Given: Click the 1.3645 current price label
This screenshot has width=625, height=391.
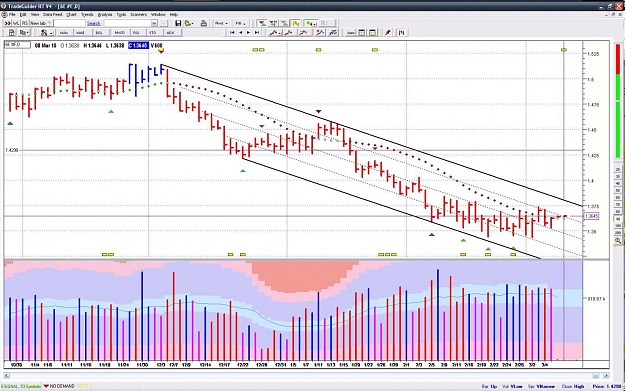Looking at the screenshot, I should point(591,216).
